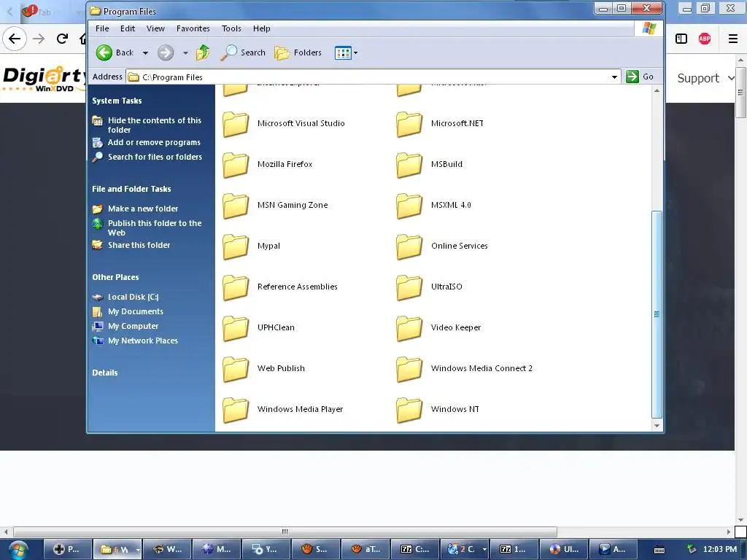Select the MSXML 4.0 folder icon
The image size is (747, 560).
[409, 206]
